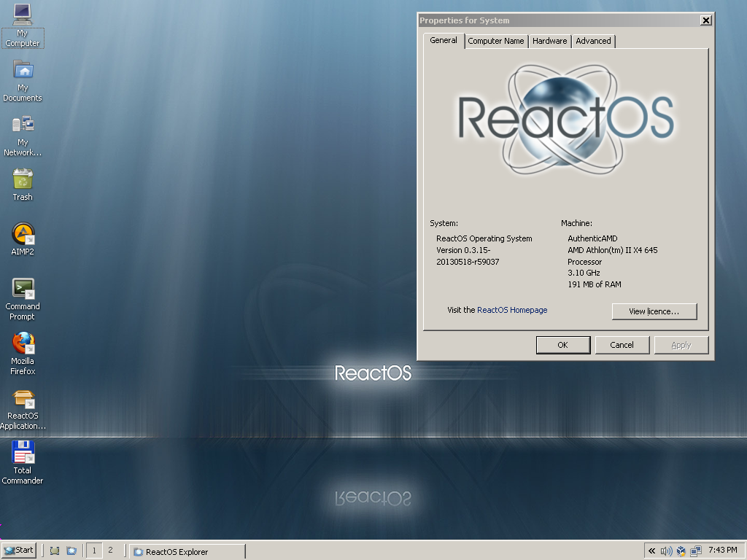The image size is (747, 560).
Task: Select the Mozilla Firefox shortcut icon
Action: (x=23, y=354)
